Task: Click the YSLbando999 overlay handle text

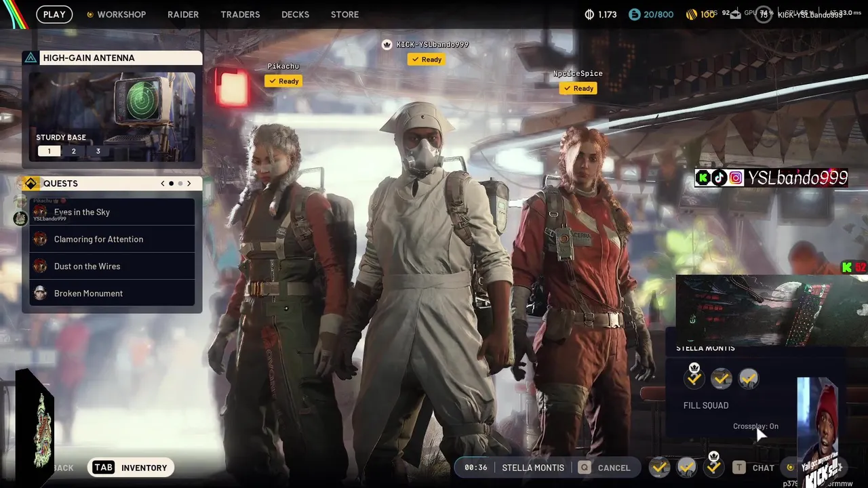Action: 798,178
